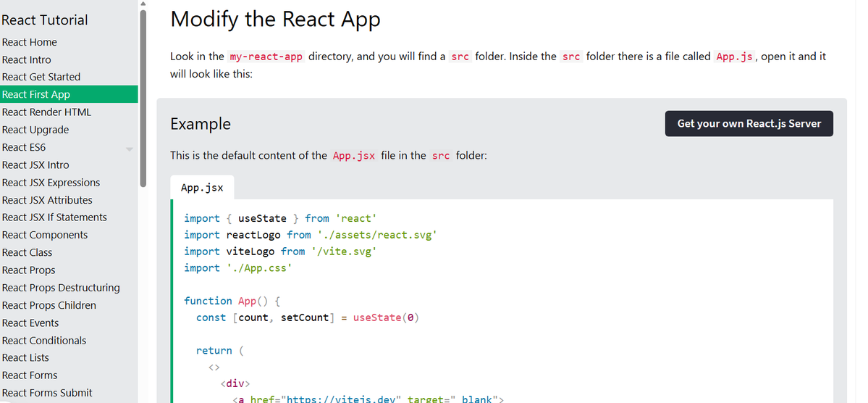
Task: Click the React Tutorial sidebar title
Action: click(44, 20)
